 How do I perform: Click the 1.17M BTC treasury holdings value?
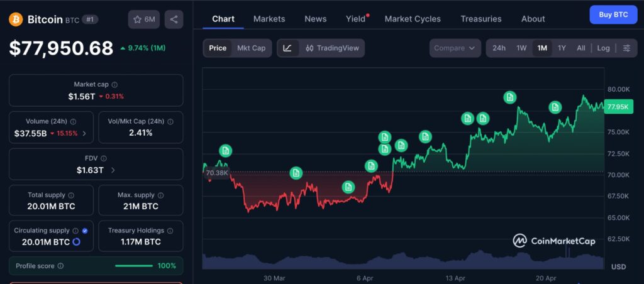(x=141, y=242)
